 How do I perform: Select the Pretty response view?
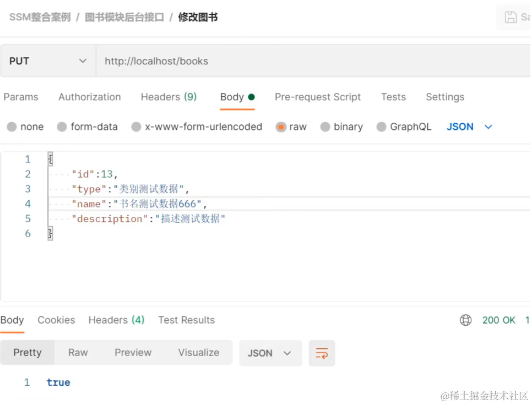tap(27, 353)
